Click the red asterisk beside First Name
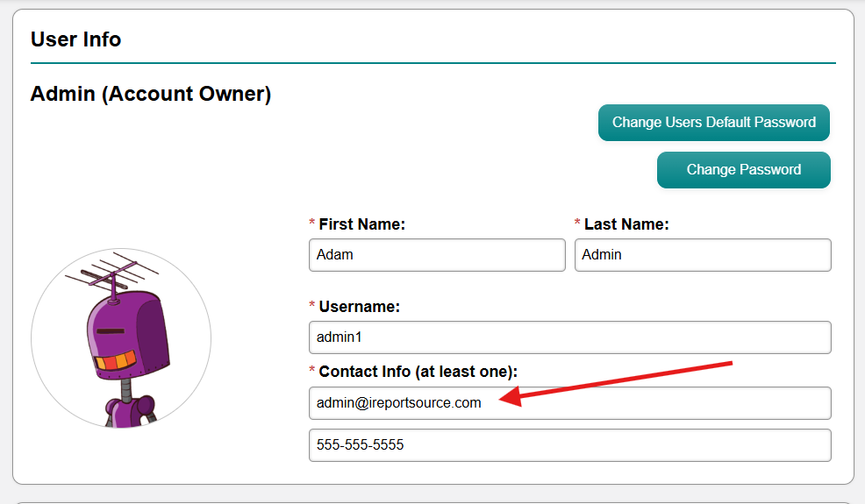The image size is (865, 504). tap(312, 223)
